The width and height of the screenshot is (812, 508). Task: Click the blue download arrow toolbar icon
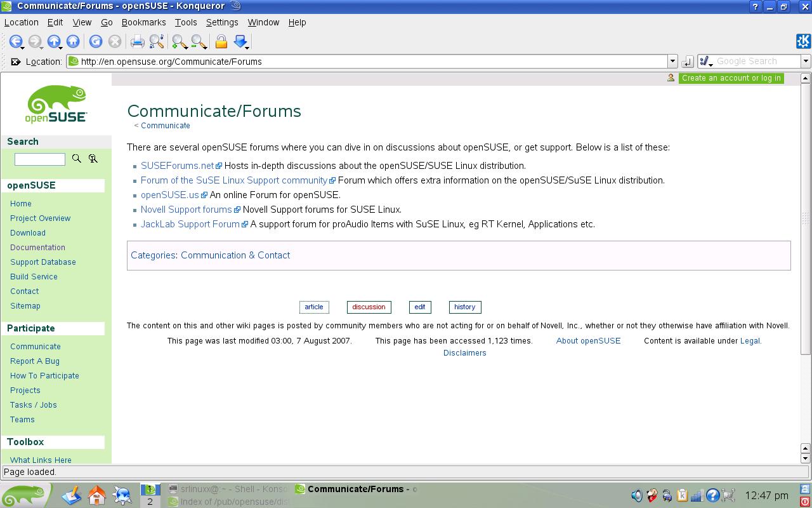[x=240, y=41]
